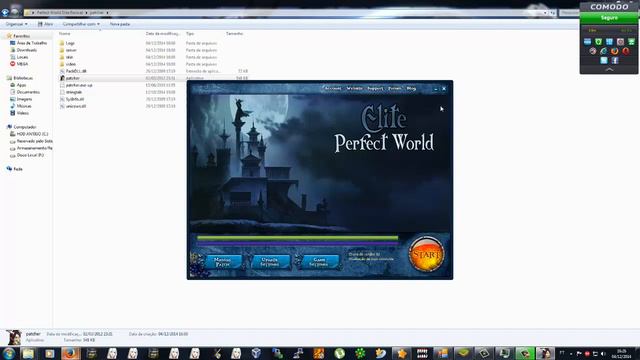This screenshot has width=640, height=360.
Task: Click the Explorer back navigation arrow
Action: (x=5, y=12)
